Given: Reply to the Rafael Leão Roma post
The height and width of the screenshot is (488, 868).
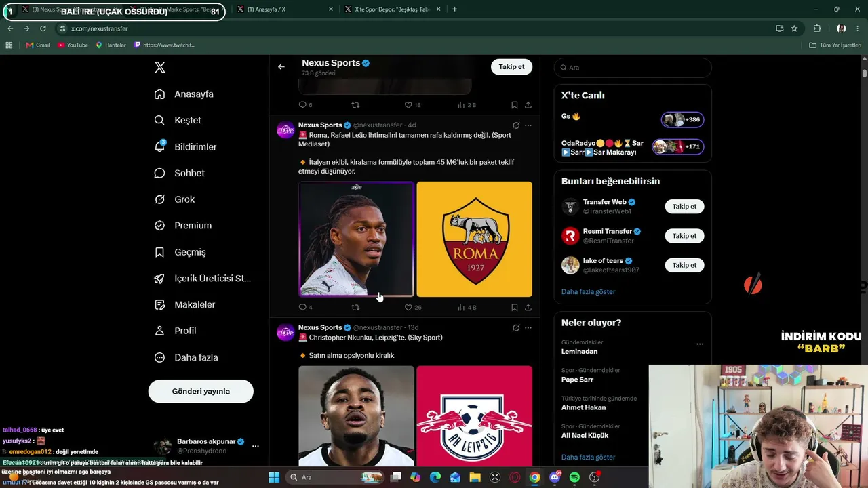Looking at the screenshot, I should [303, 307].
